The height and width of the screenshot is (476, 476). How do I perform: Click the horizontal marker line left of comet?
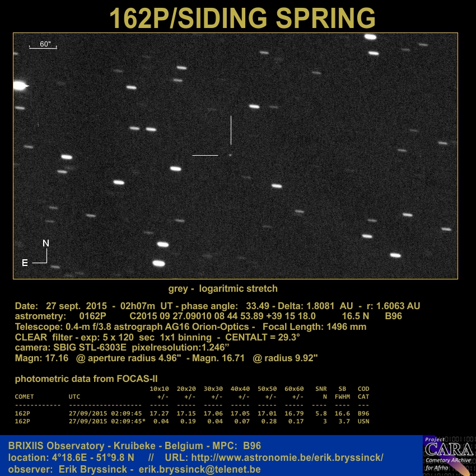(205, 155)
